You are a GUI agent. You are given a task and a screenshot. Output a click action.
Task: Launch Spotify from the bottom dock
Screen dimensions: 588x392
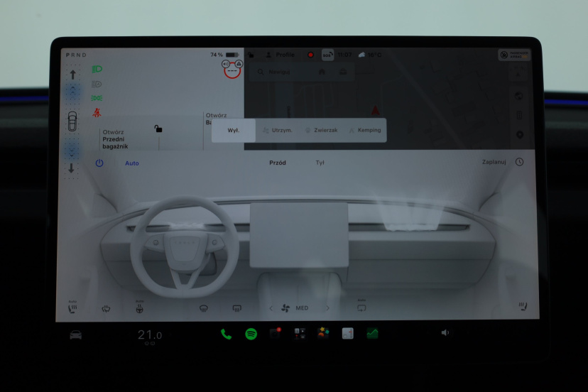251,334
